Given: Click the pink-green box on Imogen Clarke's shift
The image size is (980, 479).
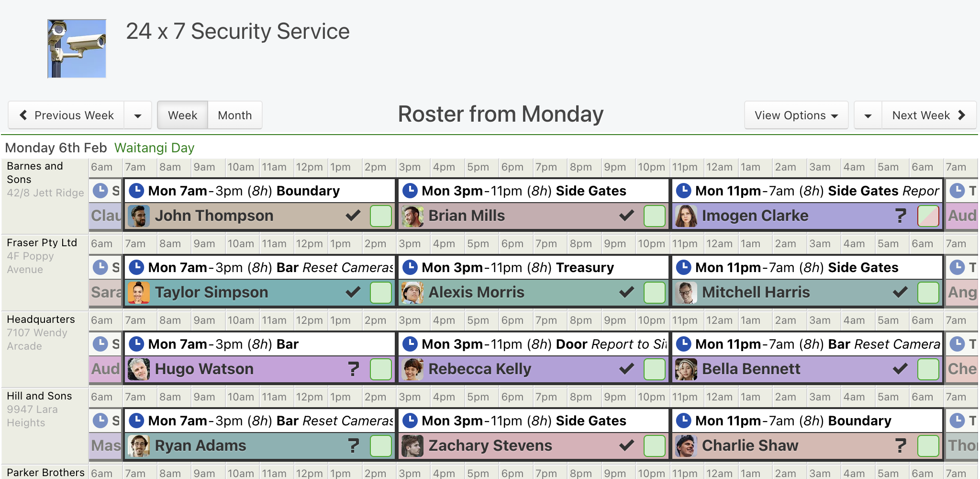Looking at the screenshot, I should [x=928, y=216].
